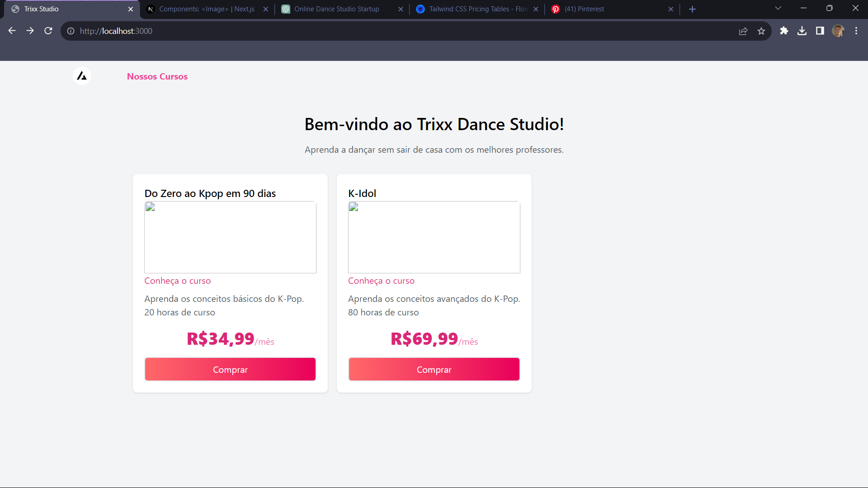Toggle the browser side panel icon
This screenshot has width=868, height=488.
click(x=820, y=31)
